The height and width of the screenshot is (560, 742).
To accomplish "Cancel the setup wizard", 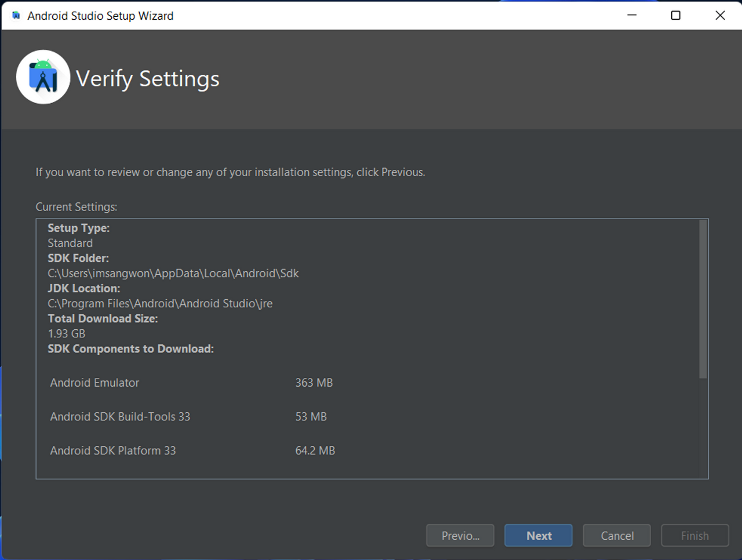I will [x=617, y=536].
